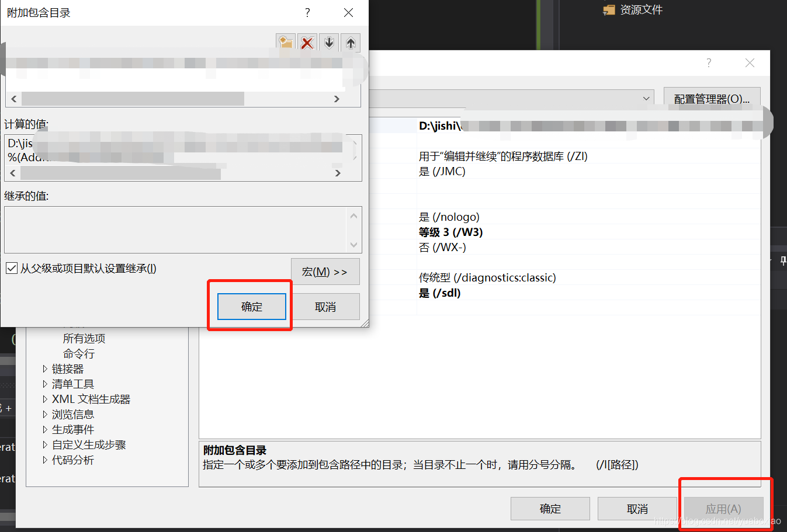Screen dimensions: 787x532
Task: Click help question mark in property pages window
Action: 709,63
